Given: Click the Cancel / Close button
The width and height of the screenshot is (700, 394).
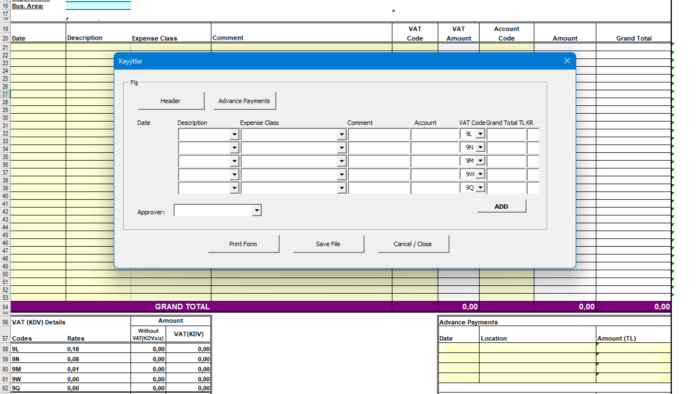Looking at the screenshot, I should [x=413, y=244].
